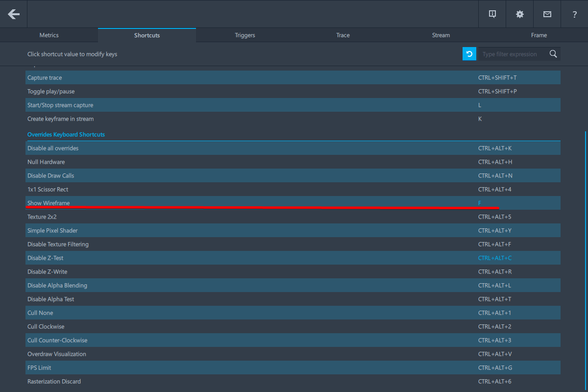Edit the Null Hardware shortcut CTRL+ALT+H
This screenshot has width=588, height=392.
coord(495,162)
